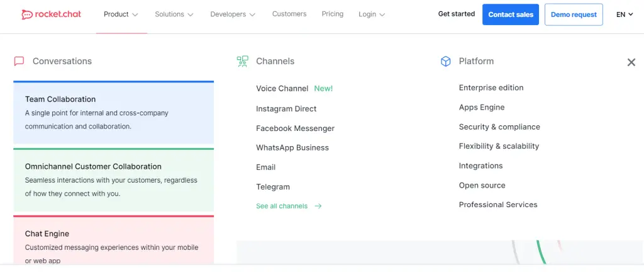Click the Conversations speech bubble icon

[19, 61]
